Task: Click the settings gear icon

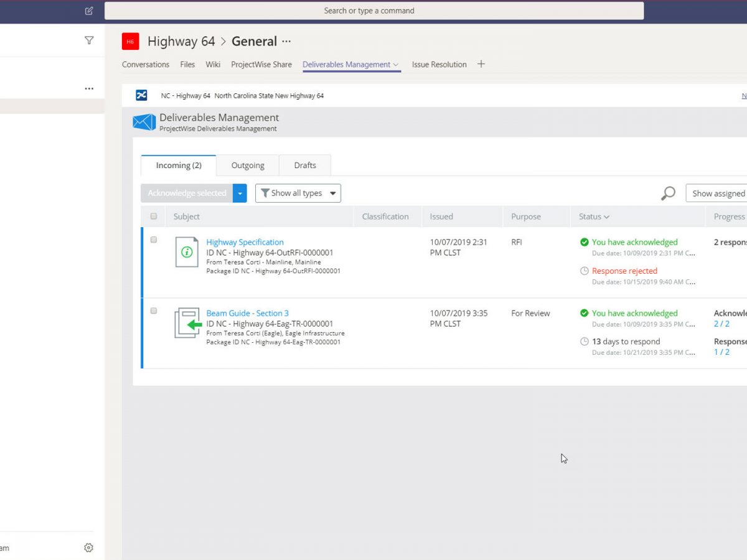Action: coord(88,548)
